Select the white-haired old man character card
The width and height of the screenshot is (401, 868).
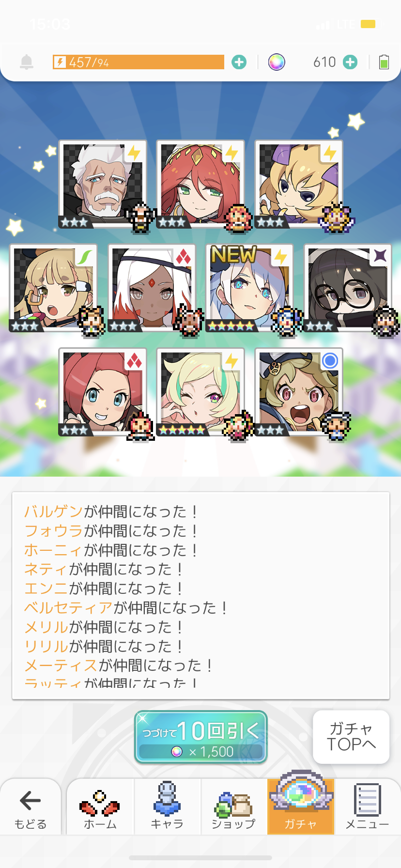pyautogui.click(x=103, y=184)
